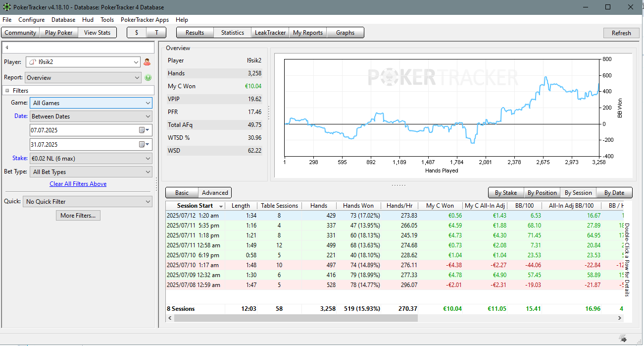The height and width of the screenshot is (346, 644).
Task: Click the green help icon beside the Report dropdown
Action: [148, 78]
